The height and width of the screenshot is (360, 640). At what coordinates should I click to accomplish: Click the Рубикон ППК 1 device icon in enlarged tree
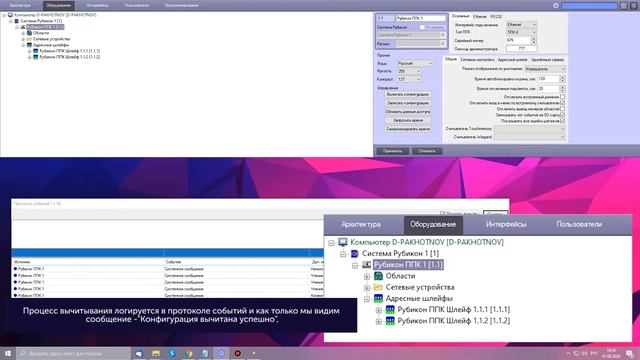point(367,265)
